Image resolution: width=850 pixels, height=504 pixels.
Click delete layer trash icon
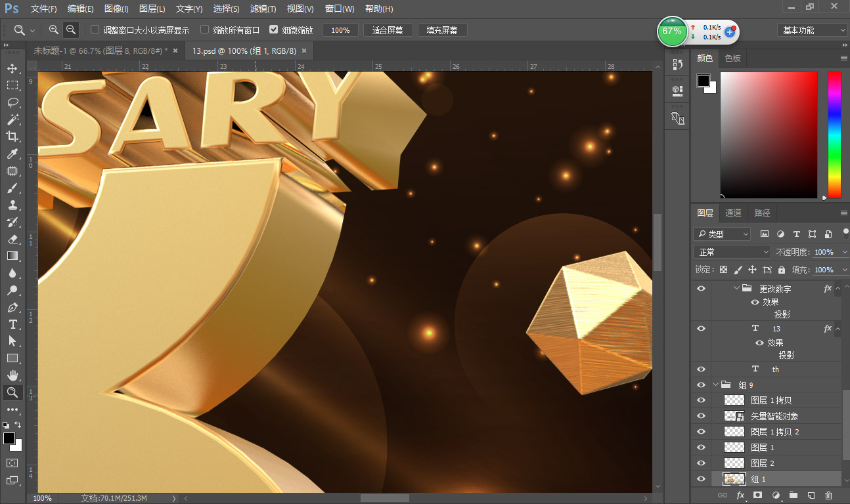[828, 495]
